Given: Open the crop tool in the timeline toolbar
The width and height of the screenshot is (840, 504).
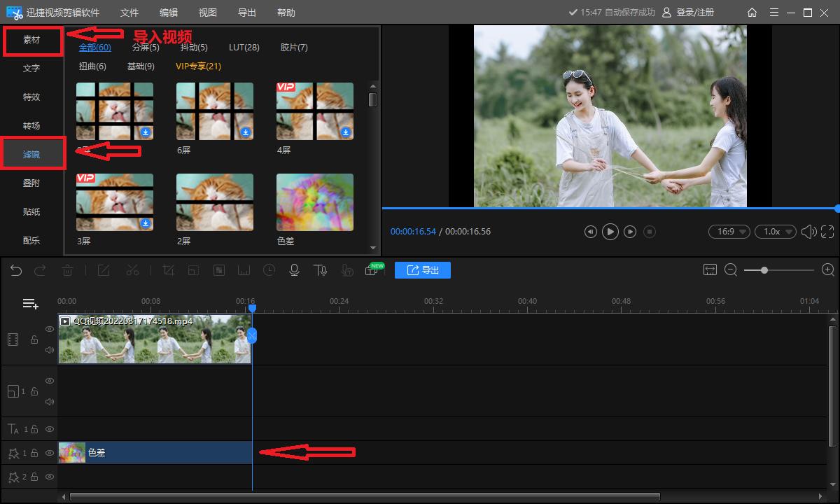Looking at the screenshot, I should pyautogui.click(x=167, y=269).
